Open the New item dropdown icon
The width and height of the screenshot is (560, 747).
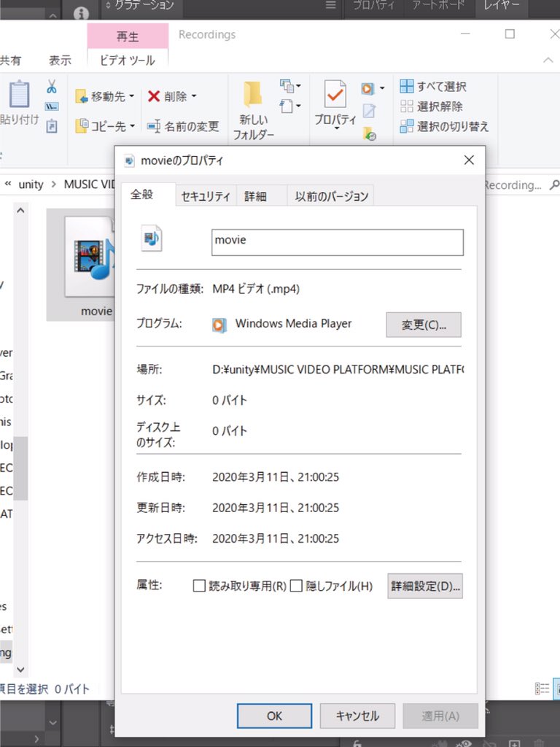coord(290,86)
